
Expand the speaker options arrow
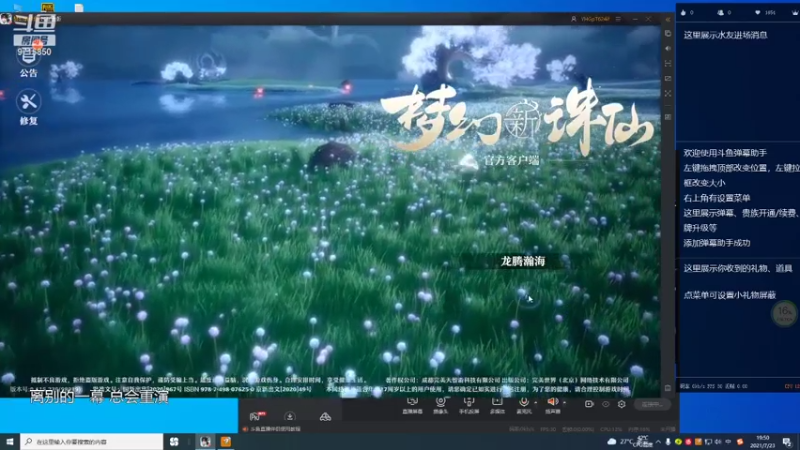(x=564, y=403)
